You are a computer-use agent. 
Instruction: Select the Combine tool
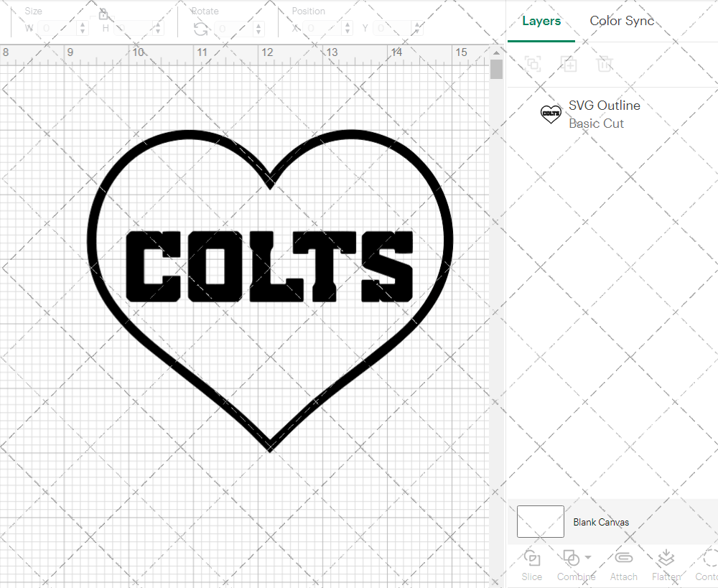(571, 565)
